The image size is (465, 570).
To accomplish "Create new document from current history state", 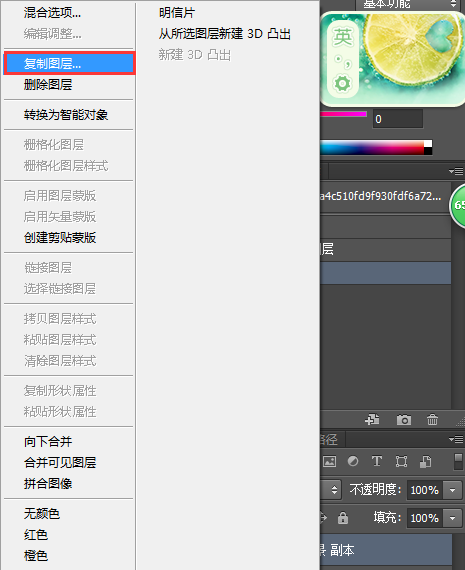I will point(372,420).
